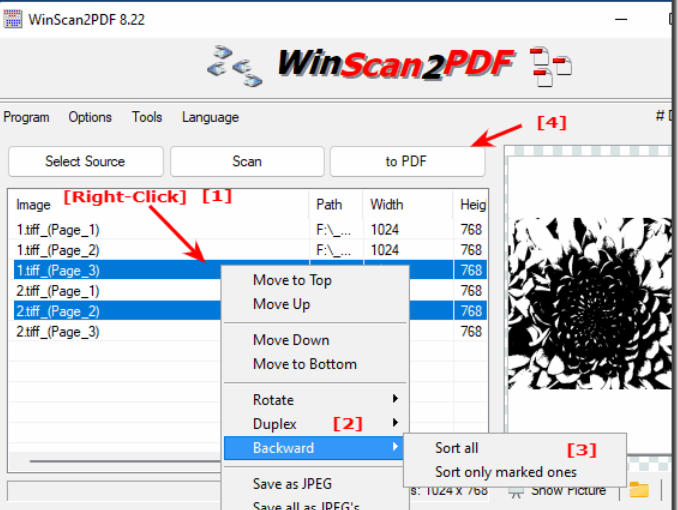
Task: Click the list's horizontal scrollbar
Action: tap(125, 461)
